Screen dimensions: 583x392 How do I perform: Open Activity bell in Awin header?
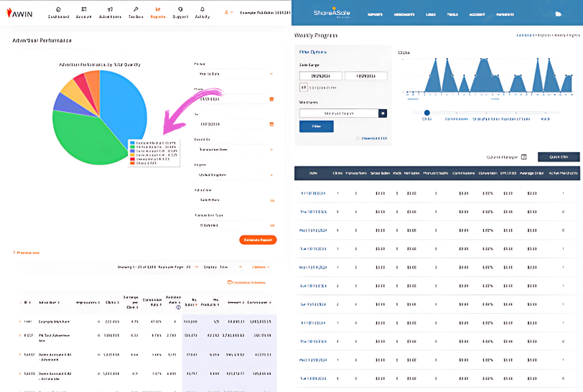[202, 12]
